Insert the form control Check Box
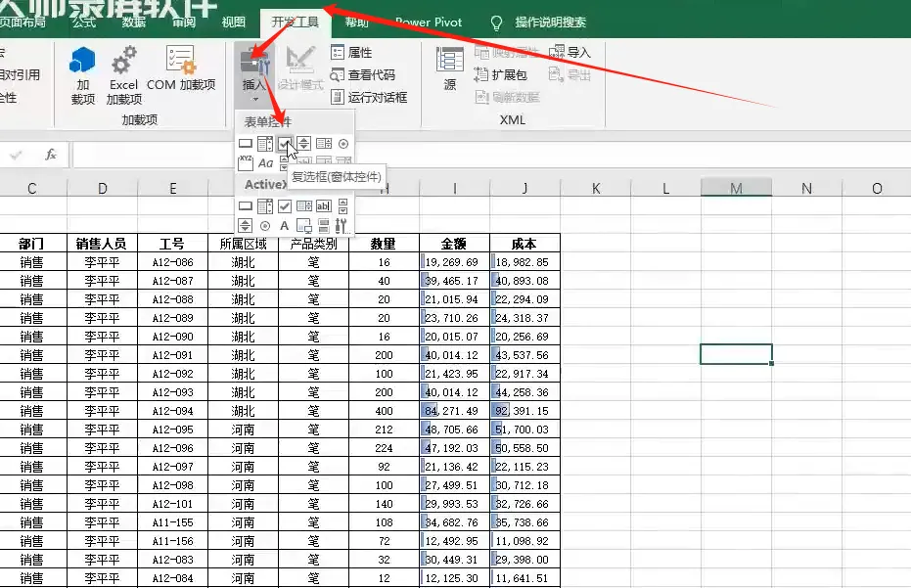This screenshot has width=911, height=588. tap(284, 143)
